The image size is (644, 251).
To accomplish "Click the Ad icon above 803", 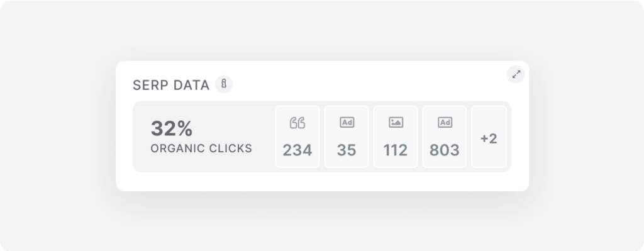I will [445, 123].
